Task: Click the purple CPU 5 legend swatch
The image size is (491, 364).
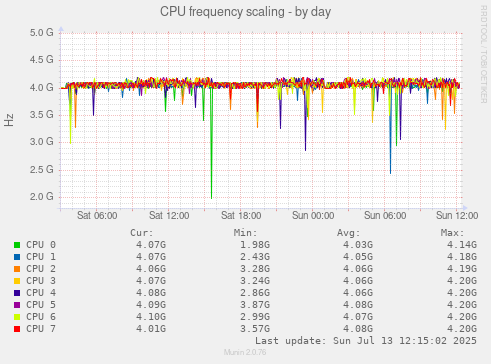Action: pos(17,305)
